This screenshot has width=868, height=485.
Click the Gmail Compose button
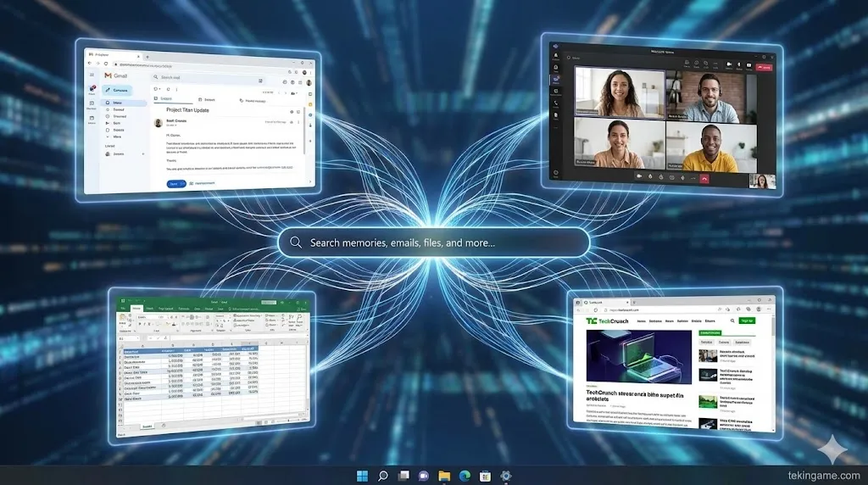pyautogui.click(x=118, y=90)
